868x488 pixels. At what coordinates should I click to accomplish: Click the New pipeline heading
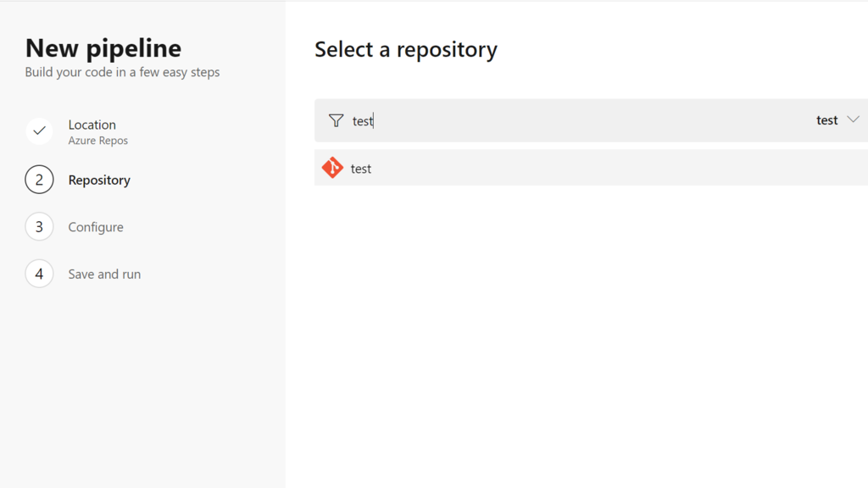click(103, 48)
